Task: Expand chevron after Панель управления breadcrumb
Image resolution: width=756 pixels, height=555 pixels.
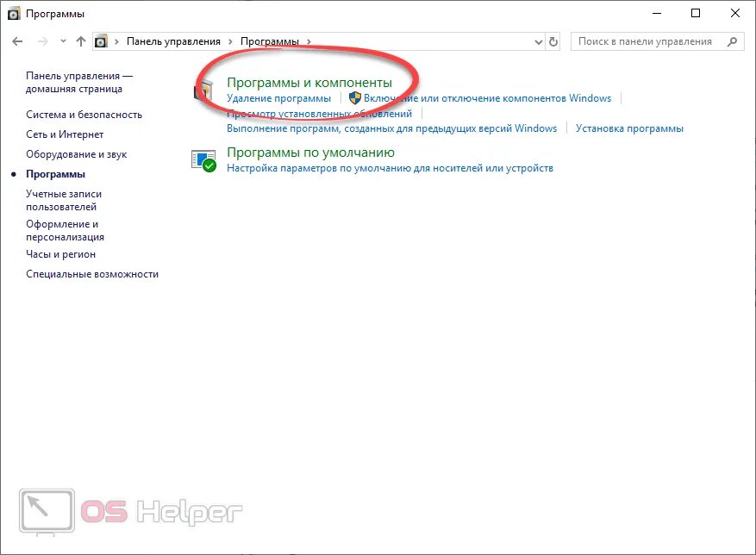Action: pos(230,41)
